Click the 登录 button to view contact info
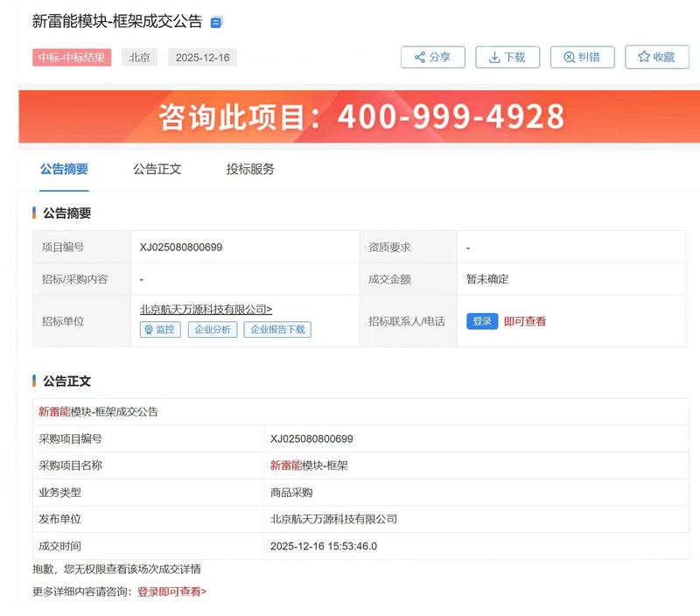This screenshot has width=700, height=616. pos(481,321)
